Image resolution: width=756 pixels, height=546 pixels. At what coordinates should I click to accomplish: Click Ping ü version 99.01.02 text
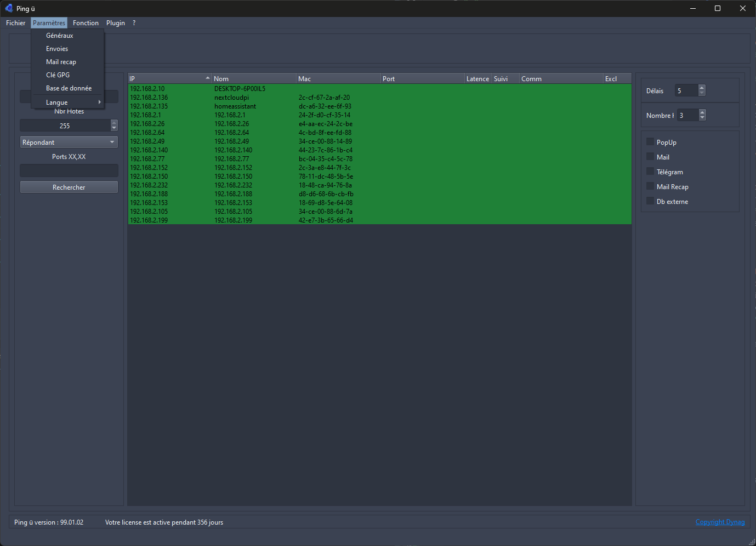click(49, 522)
